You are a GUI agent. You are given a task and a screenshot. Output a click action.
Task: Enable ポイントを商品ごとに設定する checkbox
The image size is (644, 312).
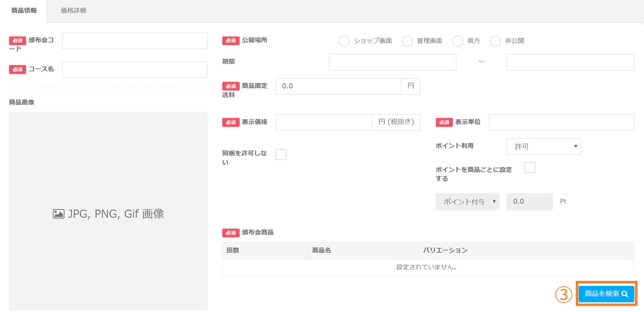pos(530,168)
